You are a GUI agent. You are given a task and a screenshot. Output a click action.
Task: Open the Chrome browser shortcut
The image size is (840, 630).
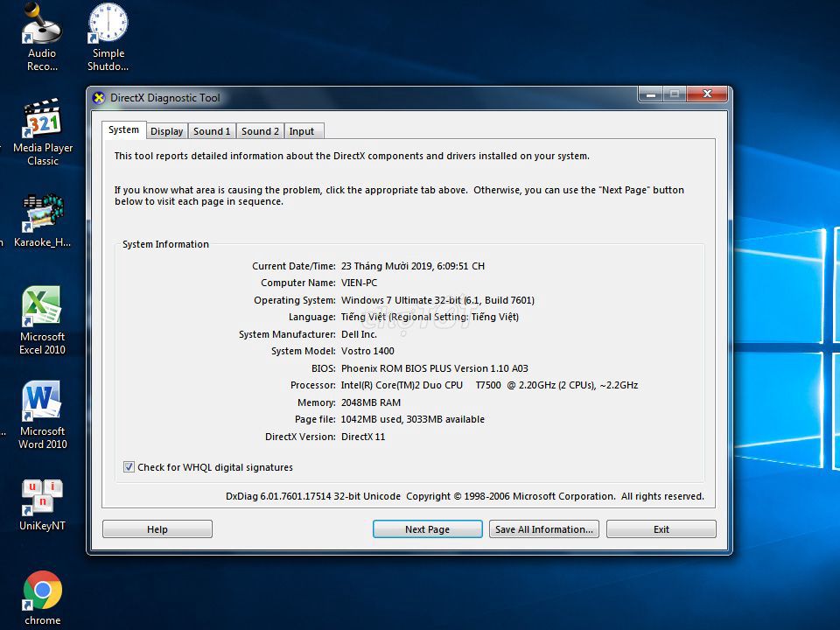click(x=42, y=598)
